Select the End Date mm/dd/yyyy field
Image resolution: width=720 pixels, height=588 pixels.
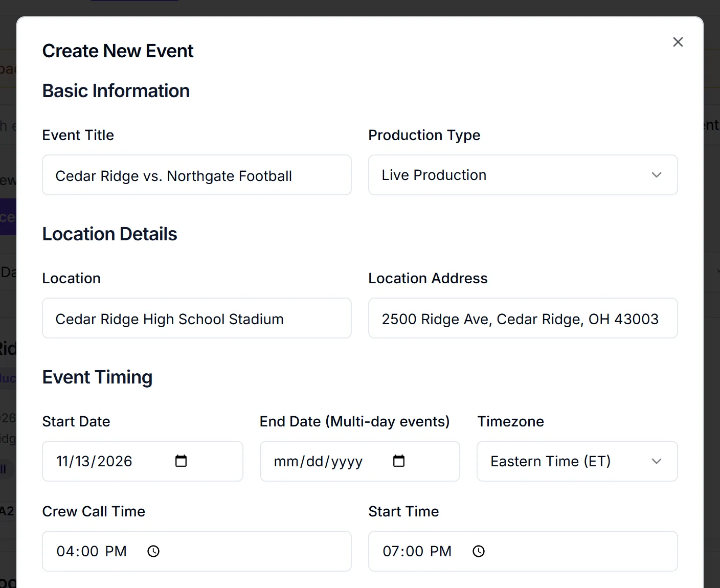pos(360,461)
